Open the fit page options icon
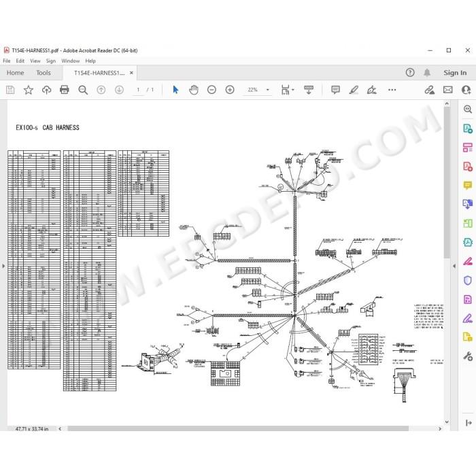This screenshot has height=476, width=476. point(286,90)
